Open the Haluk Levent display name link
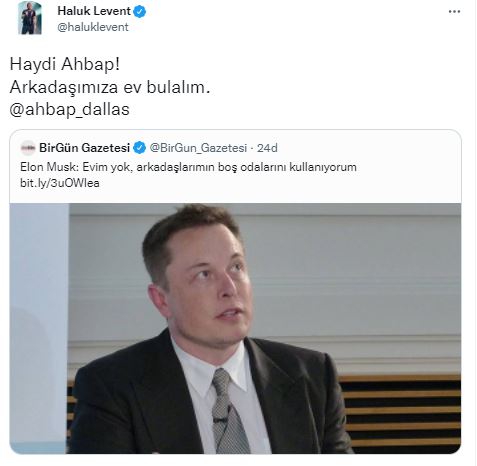Viewport: 477px width, 466px height. point(94,11)
